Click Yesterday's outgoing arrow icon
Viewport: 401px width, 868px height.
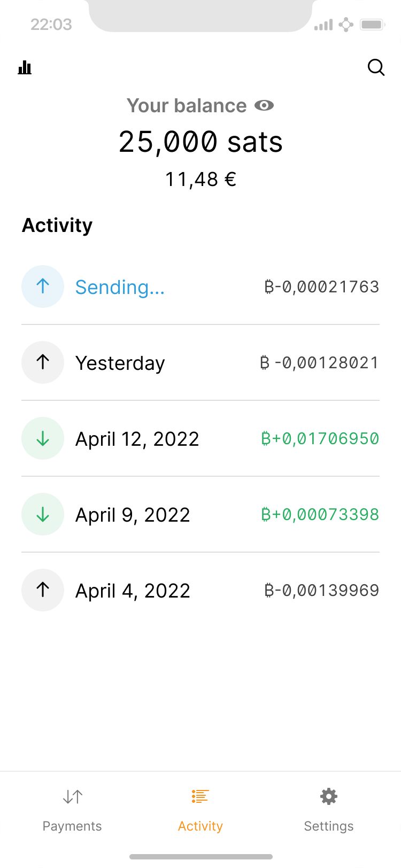point(43,362)
